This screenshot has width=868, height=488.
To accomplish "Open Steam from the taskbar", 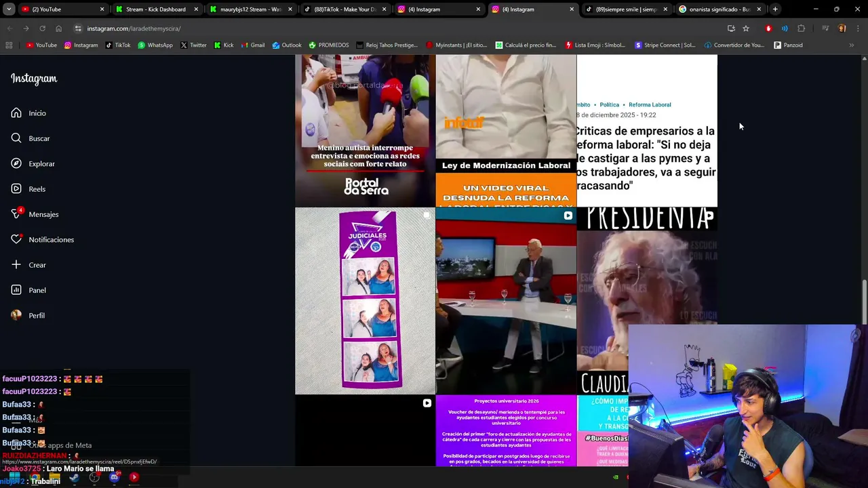I will [74, 478].
